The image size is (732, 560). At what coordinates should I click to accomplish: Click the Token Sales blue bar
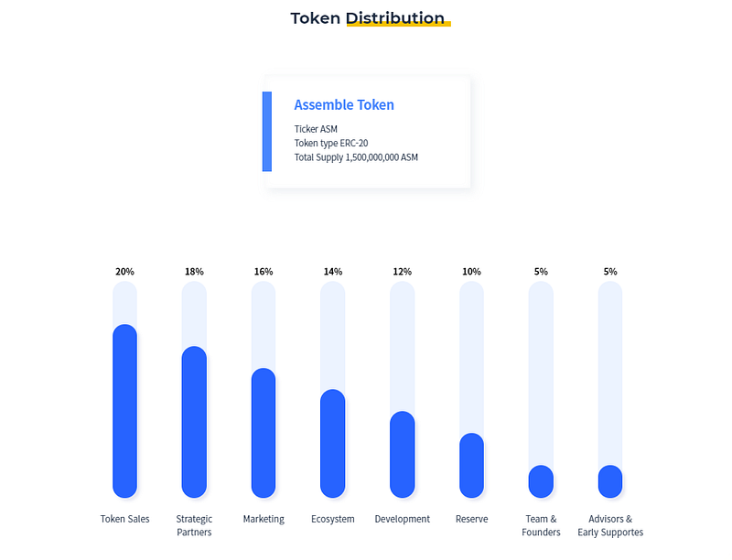124,411
